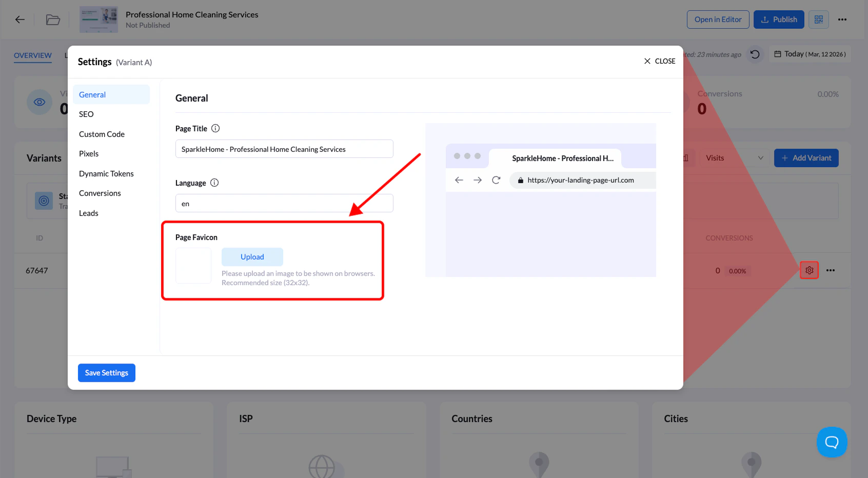This screenshot has width=868, height=478.
Task: Open the folder icon in header
Action: (x=53, y=19)
